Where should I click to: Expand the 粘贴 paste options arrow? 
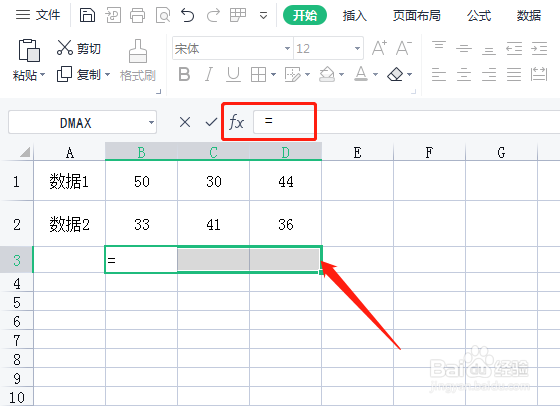42,75
